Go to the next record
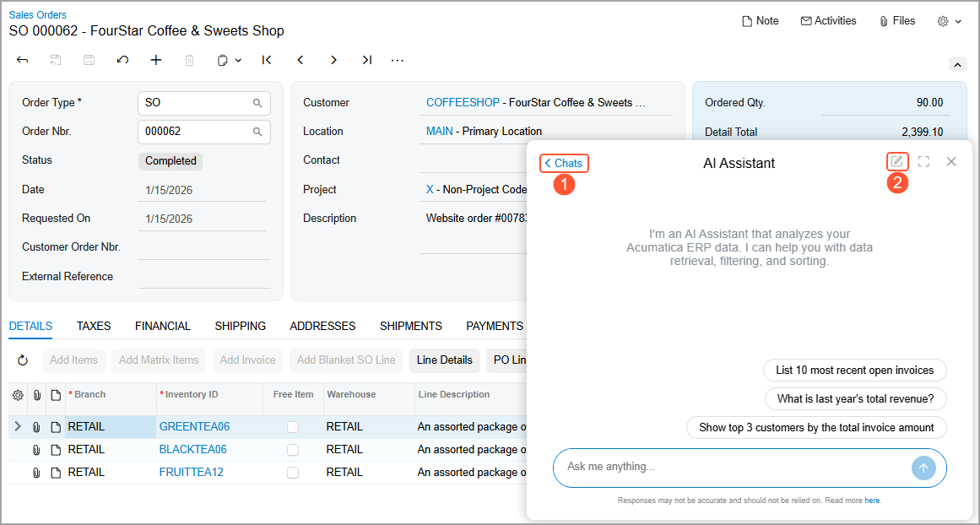980x525 pixels. click(333, 60)
